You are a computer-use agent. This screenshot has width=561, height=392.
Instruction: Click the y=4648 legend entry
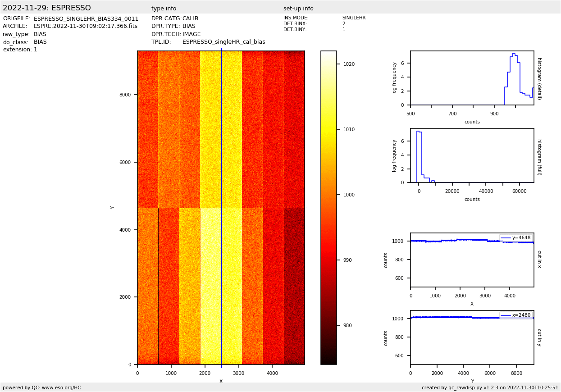tap(516, 238)
